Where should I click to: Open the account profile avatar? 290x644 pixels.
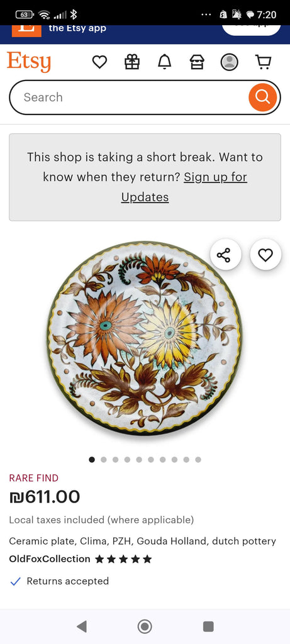click(229, 62)
